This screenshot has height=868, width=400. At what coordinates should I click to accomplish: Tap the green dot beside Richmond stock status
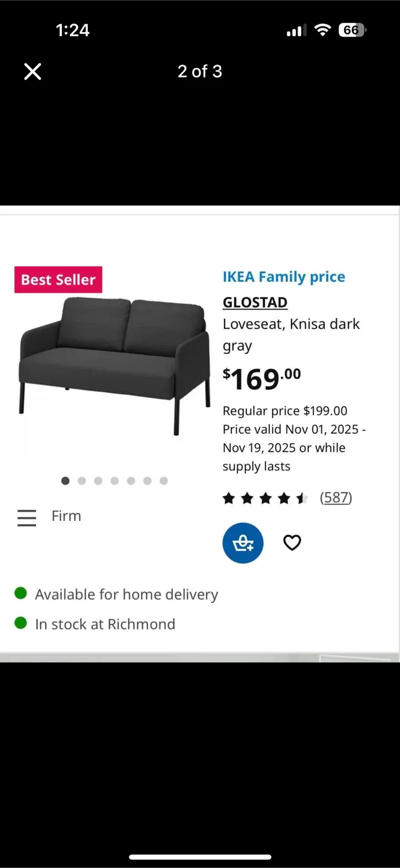coord(20,623)
